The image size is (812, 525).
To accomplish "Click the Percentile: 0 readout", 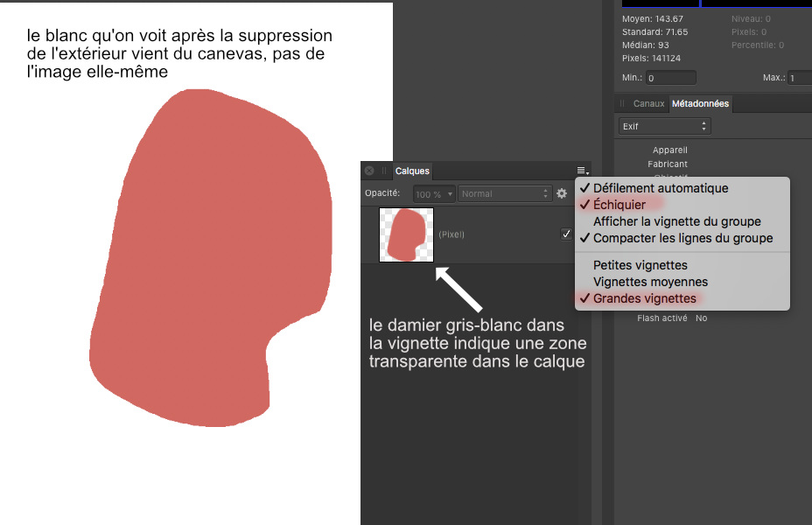I will pyautogui.click(x=758, y=45).
